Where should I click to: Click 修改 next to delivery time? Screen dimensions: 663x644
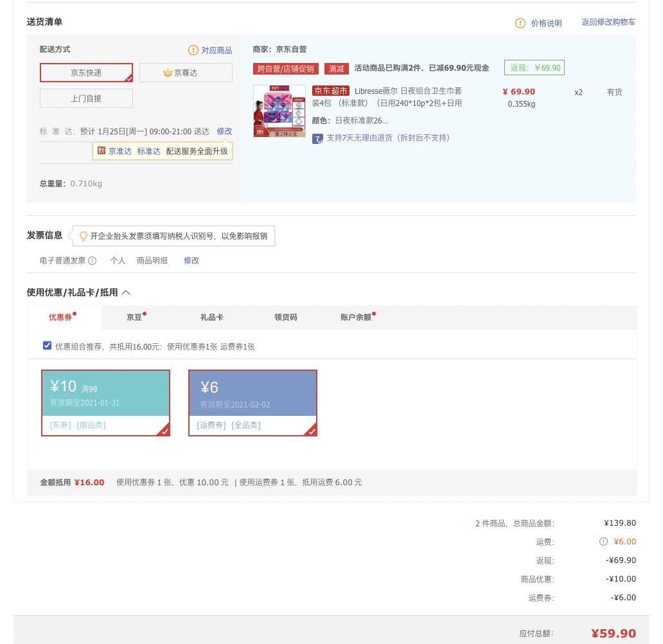pos(224,131)
